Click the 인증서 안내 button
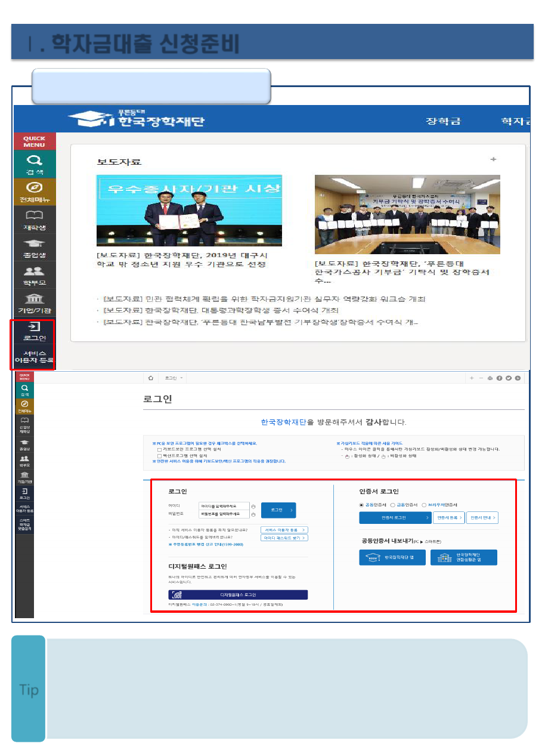The image size is (545, 756). click(482, 517)
